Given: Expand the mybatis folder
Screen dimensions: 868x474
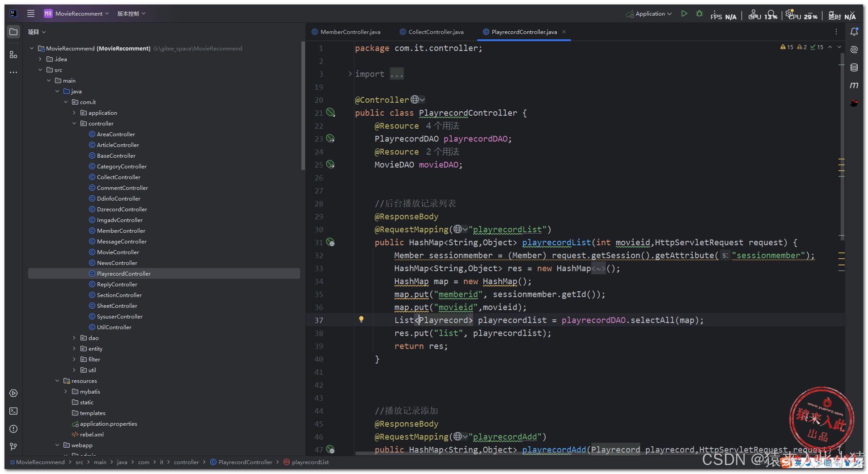Looking at the screenshot, I should (x=66, y=391).
